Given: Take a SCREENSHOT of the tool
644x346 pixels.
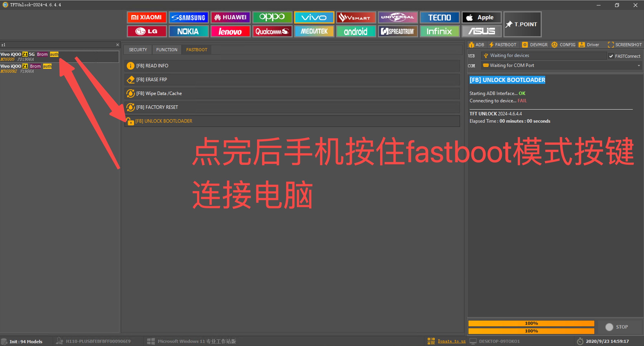Looking at the screenshot, I should [x=624, y=45].
